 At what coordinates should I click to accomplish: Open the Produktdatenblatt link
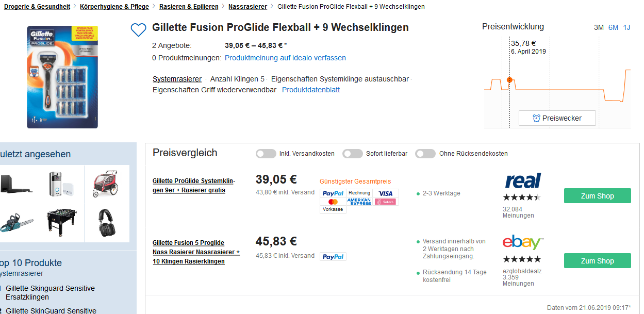tap(310, 90)
